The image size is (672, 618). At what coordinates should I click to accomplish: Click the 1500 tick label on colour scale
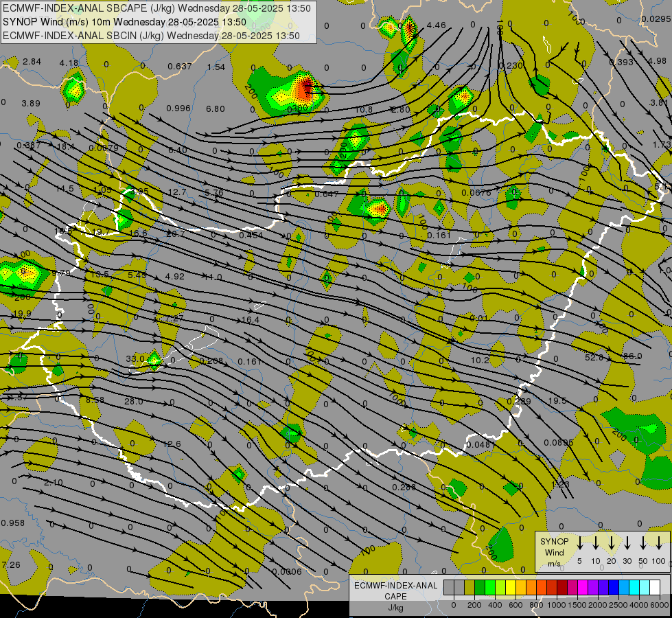click(x=577, y=605)
